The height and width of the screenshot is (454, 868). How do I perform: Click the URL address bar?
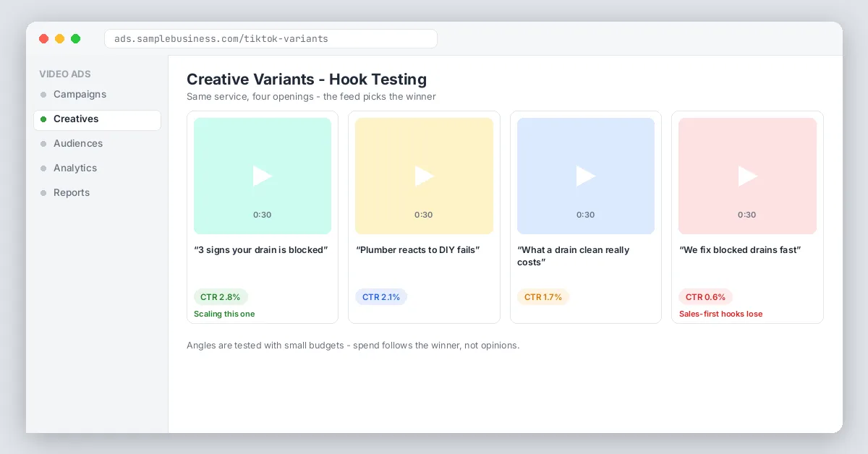tap(271, 38)
